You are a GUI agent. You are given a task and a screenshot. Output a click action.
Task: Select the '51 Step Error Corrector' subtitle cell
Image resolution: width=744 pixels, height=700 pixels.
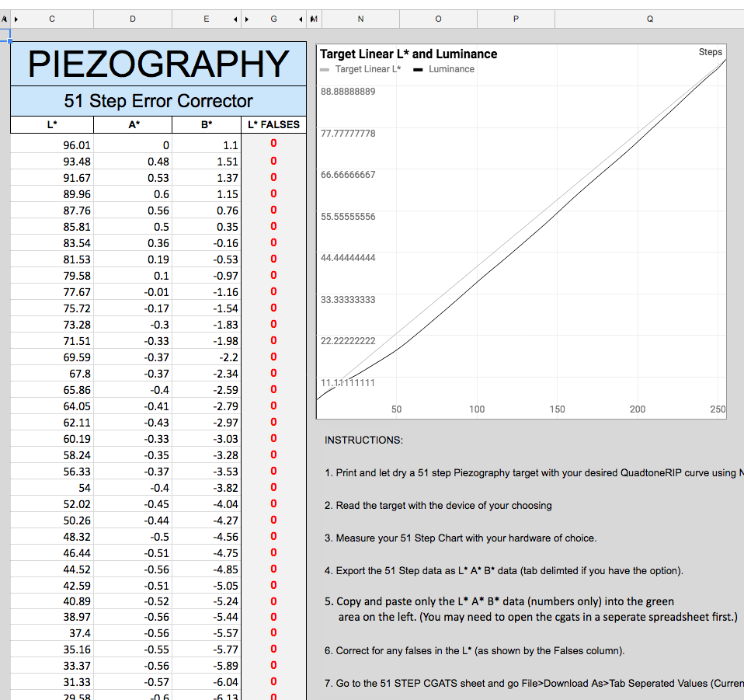pyautogui.click(x=158, y=101)
